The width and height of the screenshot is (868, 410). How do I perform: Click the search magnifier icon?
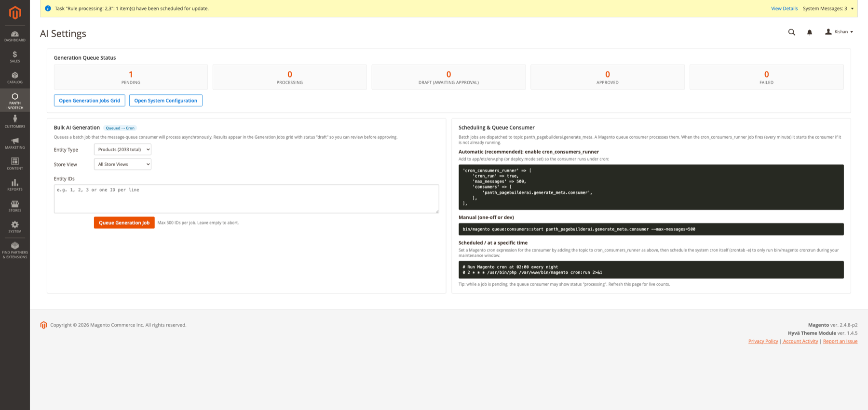click(792, 32)
